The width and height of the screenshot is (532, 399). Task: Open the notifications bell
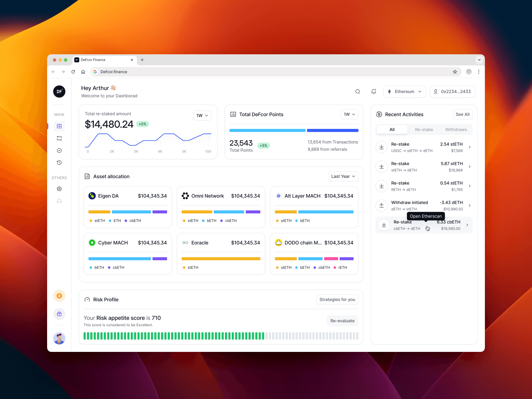click(374, 91)
